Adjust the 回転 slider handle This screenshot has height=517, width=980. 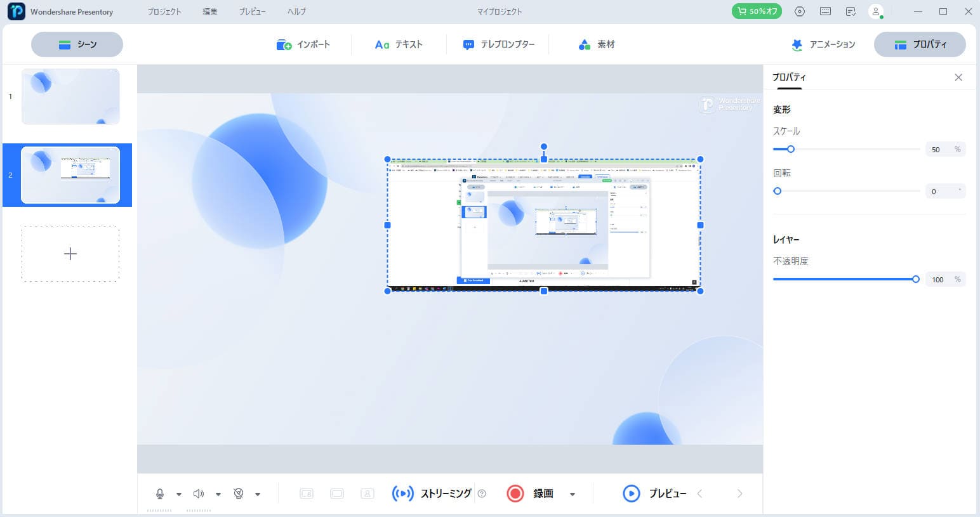tap(777, 191)
